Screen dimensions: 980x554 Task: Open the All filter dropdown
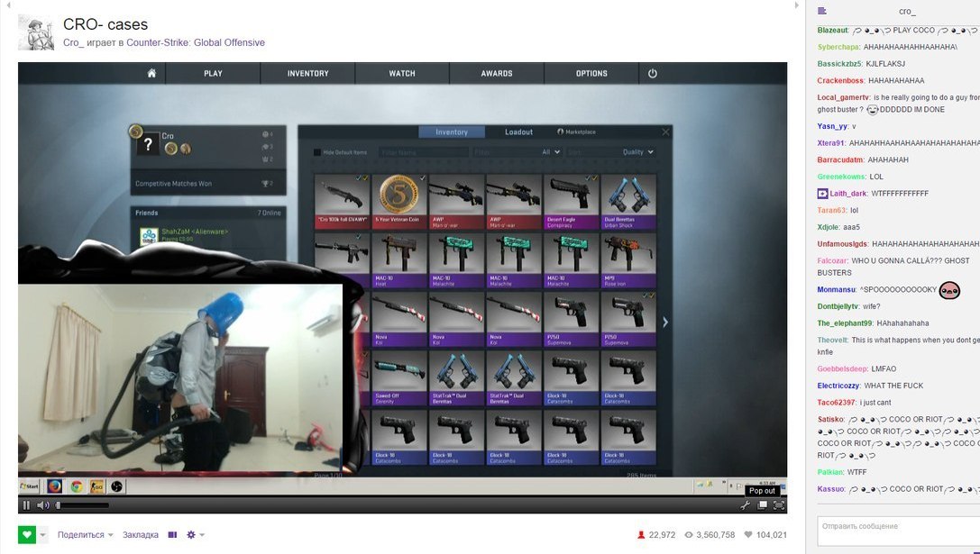pos(551,151)
